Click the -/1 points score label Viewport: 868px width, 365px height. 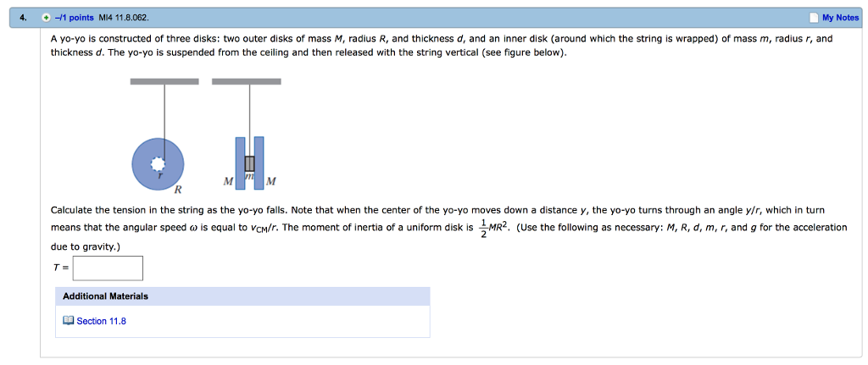click(x=75, y=18)
